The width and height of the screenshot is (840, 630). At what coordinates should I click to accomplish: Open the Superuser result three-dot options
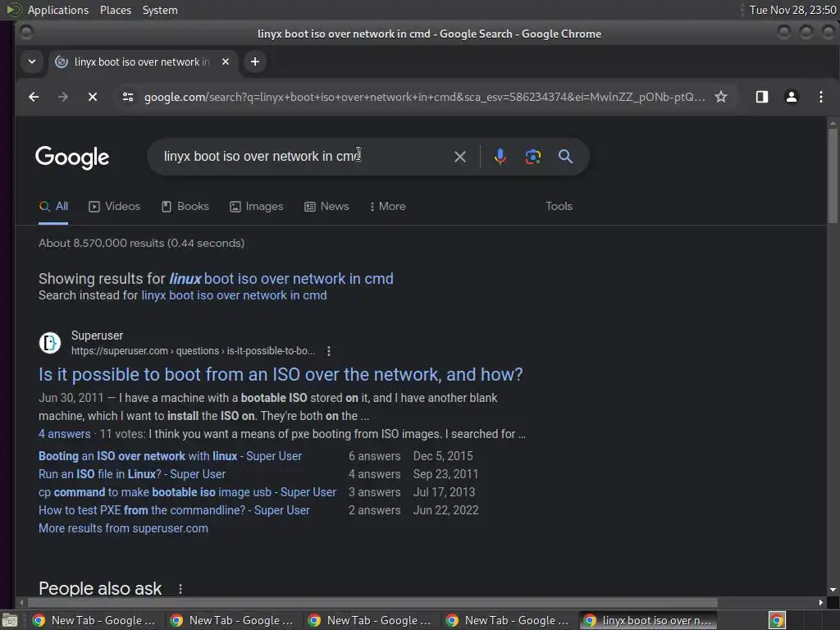tap(329, 351)
